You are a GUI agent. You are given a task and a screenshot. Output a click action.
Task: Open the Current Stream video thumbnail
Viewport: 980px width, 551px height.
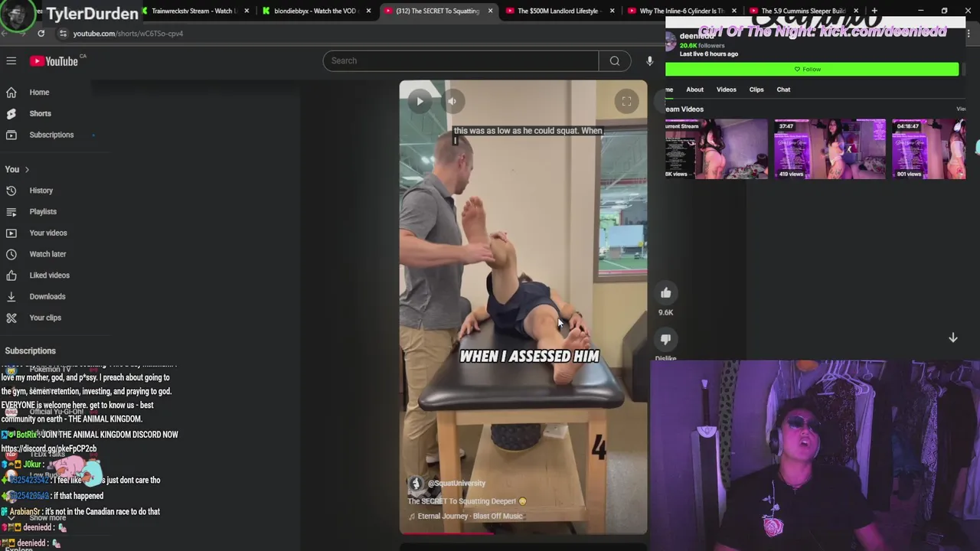point(716,148)
